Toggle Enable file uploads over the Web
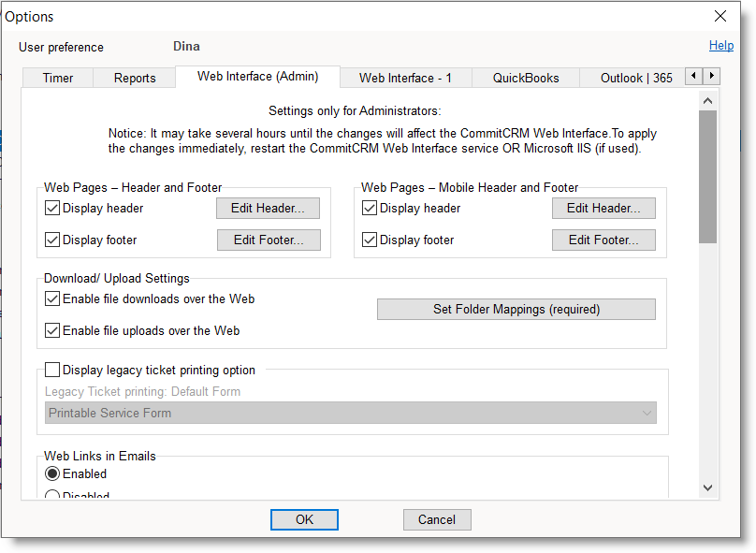Viewport: 756px width, 553px height. click(x=53, y=330)
